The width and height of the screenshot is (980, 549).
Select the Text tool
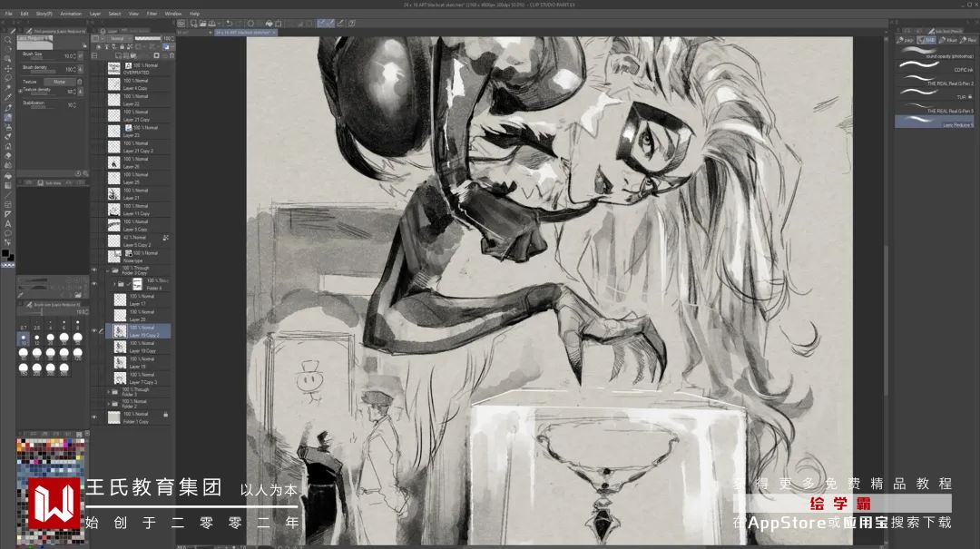[8, 224]
